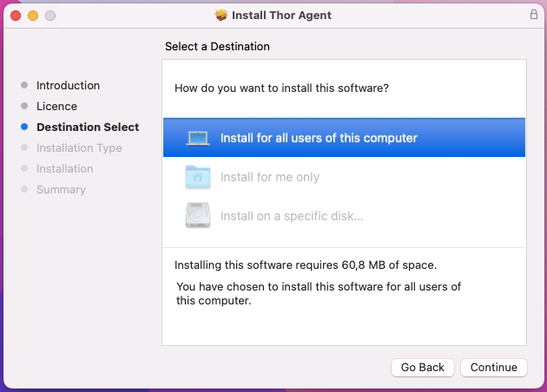Click the home folder icon

198,177
